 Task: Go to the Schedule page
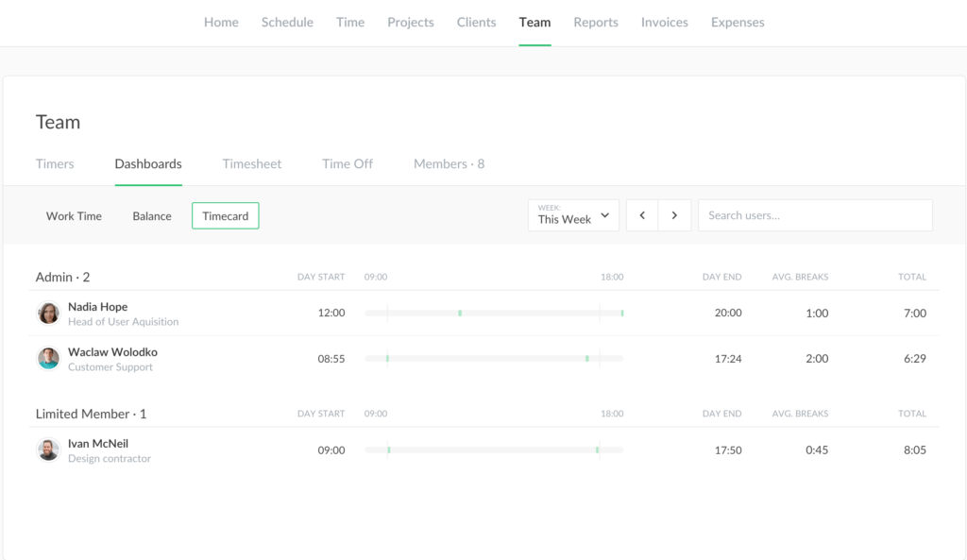click(x=287, y=23)
